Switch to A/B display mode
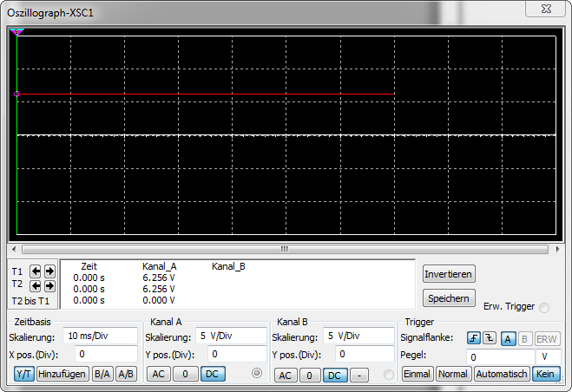 tap(126, 374)
